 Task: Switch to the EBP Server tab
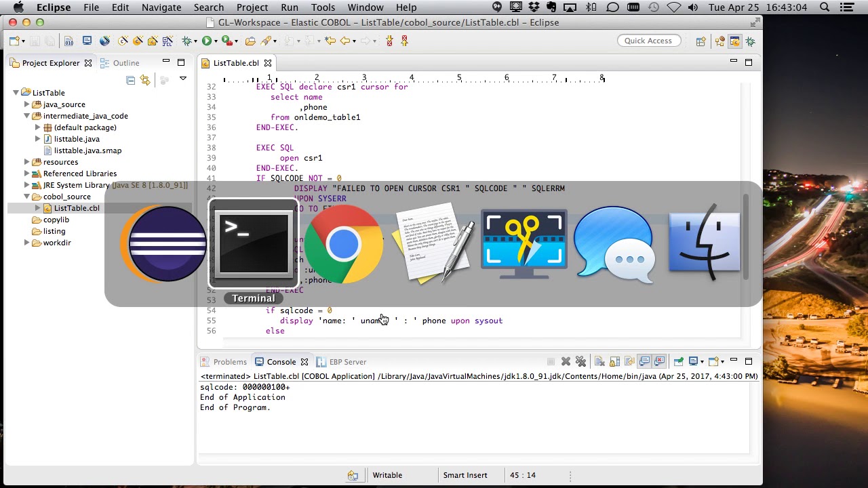(341, 362)
